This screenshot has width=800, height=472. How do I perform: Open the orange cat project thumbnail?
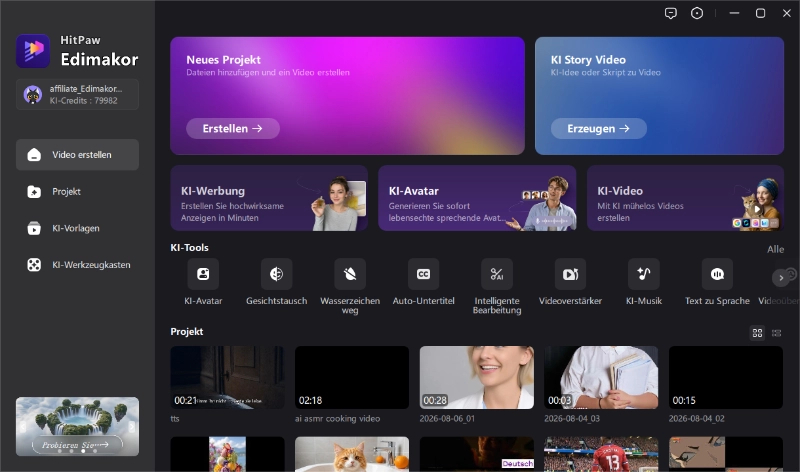[x=352, y=454]
